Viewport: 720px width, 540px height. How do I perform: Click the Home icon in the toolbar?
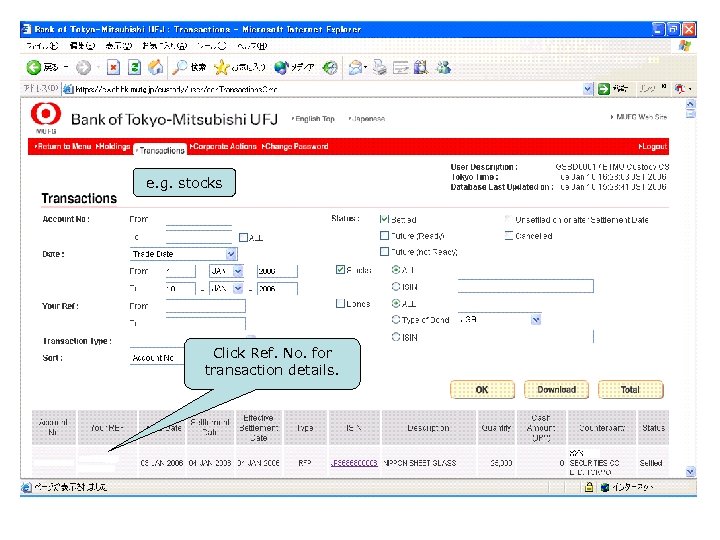click(155, 68)
